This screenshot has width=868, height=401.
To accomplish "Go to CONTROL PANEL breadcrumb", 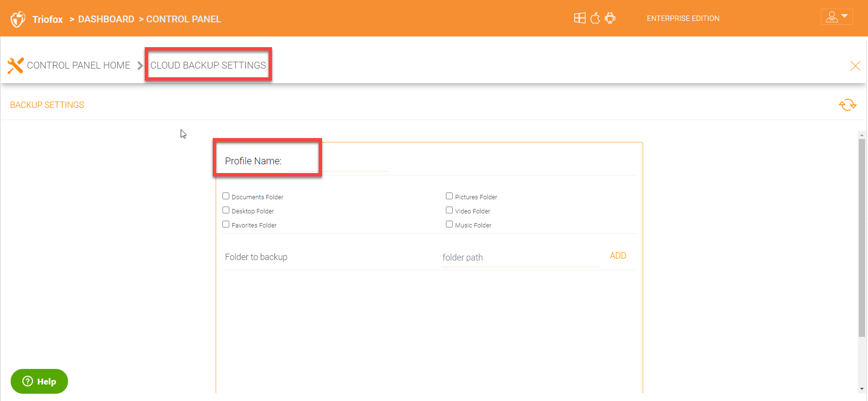I will tap(184, 19).
